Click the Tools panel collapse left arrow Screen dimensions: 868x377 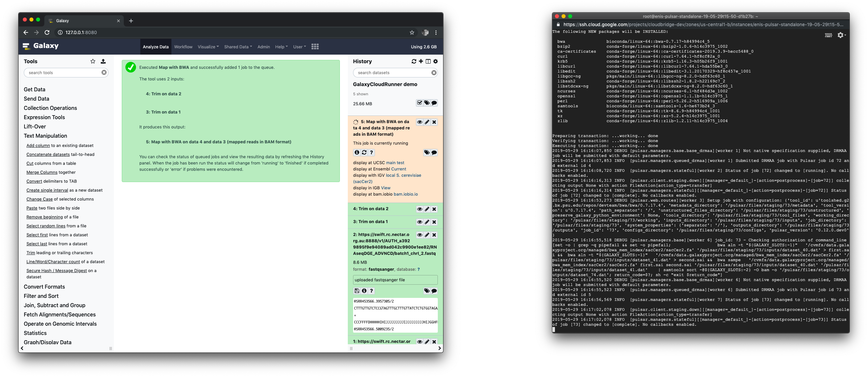pos(22,348)
